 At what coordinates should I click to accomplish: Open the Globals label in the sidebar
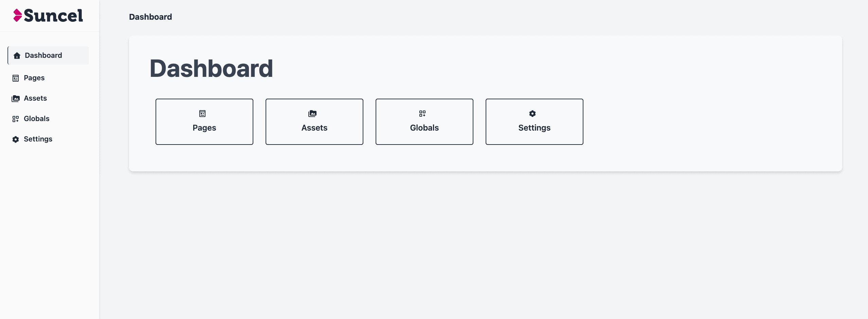click(37, 119)
